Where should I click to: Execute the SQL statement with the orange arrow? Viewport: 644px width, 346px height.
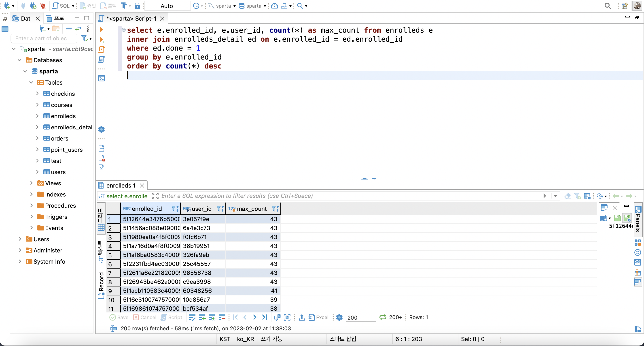(102, 30)
